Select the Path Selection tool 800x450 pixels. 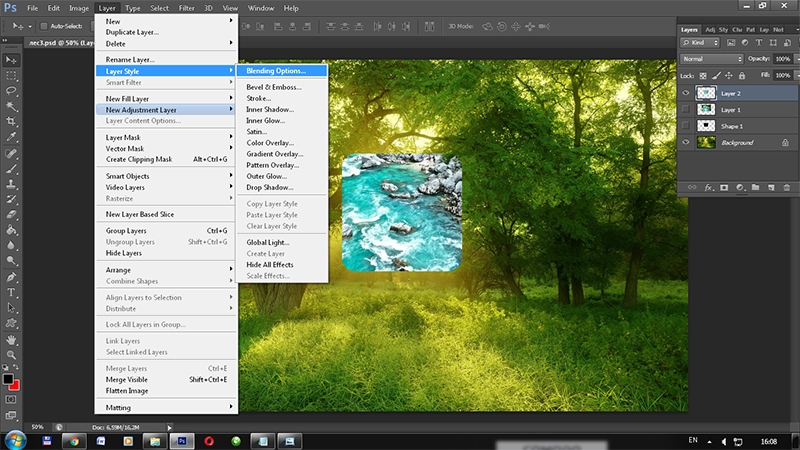[x=11, y=308]
